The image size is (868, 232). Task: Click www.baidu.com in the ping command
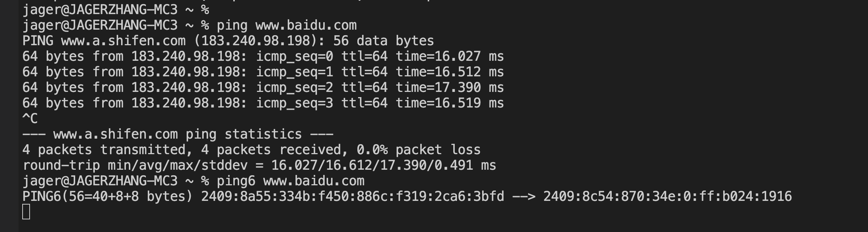click(306, 25)
